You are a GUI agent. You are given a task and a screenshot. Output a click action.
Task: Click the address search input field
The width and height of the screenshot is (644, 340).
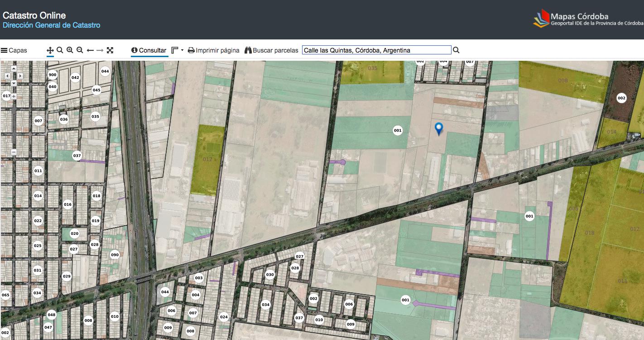point(377,50)
